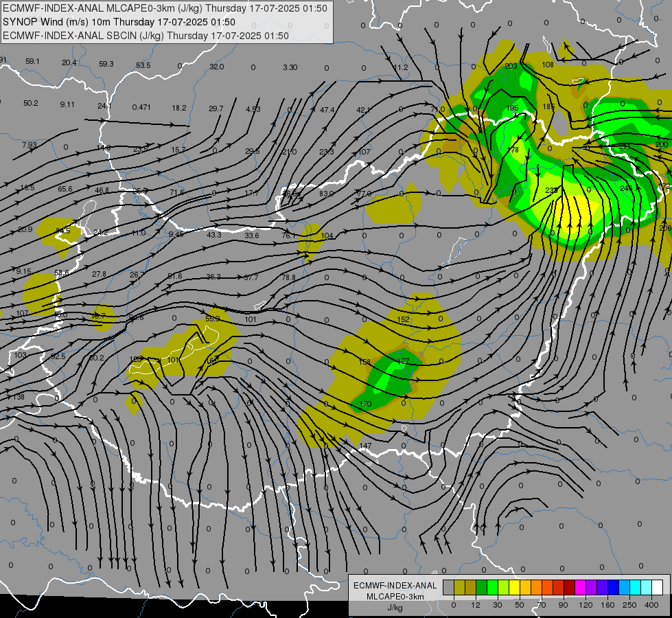
Task: Select the 138 value on the map
Action: (19, 397)
